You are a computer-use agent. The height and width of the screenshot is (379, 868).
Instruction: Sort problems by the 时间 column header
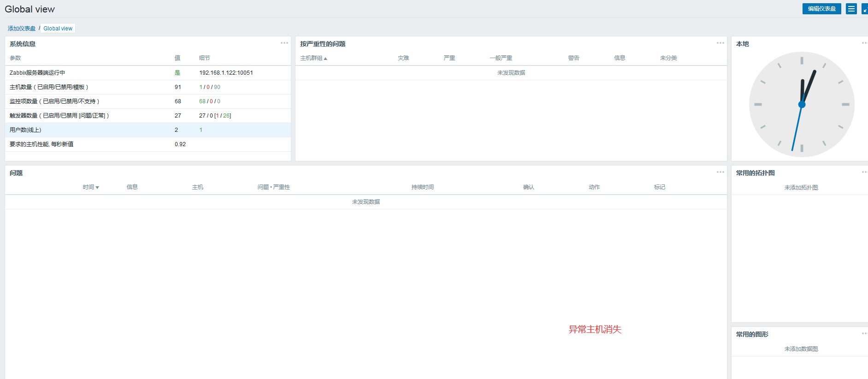[90, 187]
